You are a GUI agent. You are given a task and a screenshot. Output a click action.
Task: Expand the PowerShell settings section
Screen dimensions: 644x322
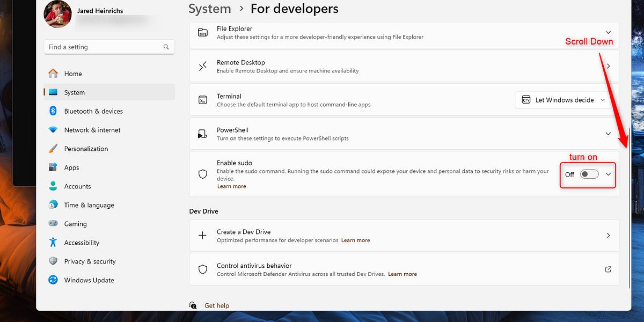[x=608, y=133]
